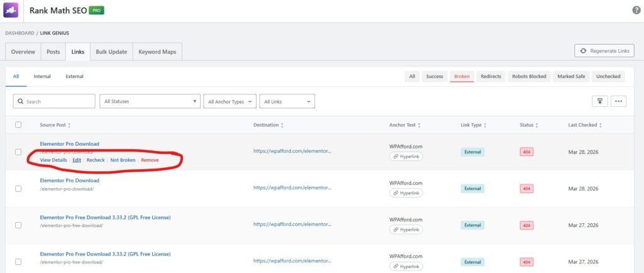Image resolution: width=644 pixels, height=273 pixels.
Task: Sort by Source Post column arrows
Action: (69, 125)
